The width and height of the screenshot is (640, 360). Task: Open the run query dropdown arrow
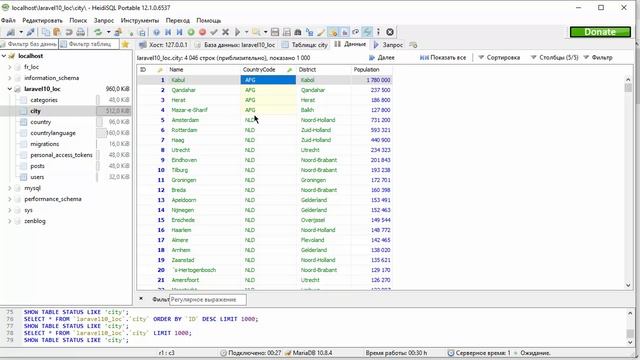[246, 32]
